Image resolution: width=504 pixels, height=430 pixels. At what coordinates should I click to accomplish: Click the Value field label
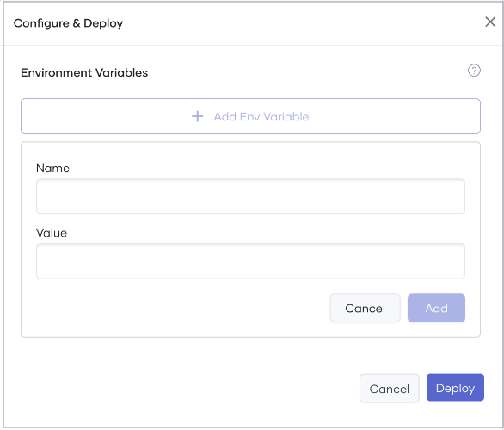[x=52, y=233]
